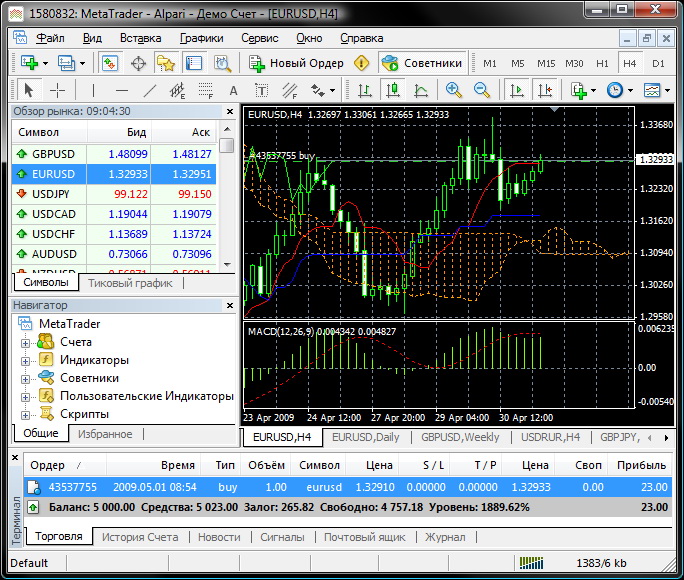Toggle the Auto Scroll chart icon
The height and width of the screenshot is (580, 684).
516,90
